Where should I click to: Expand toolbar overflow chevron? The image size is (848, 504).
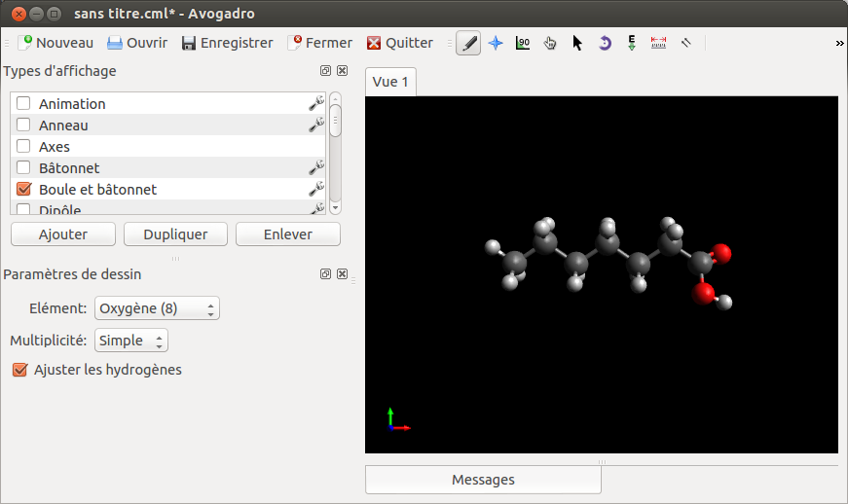tap(839, 43)
